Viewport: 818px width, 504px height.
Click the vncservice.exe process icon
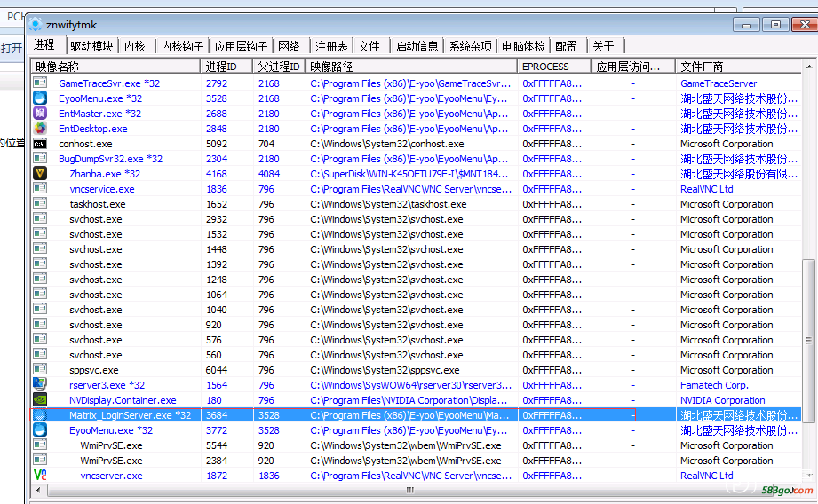[40, 189]
